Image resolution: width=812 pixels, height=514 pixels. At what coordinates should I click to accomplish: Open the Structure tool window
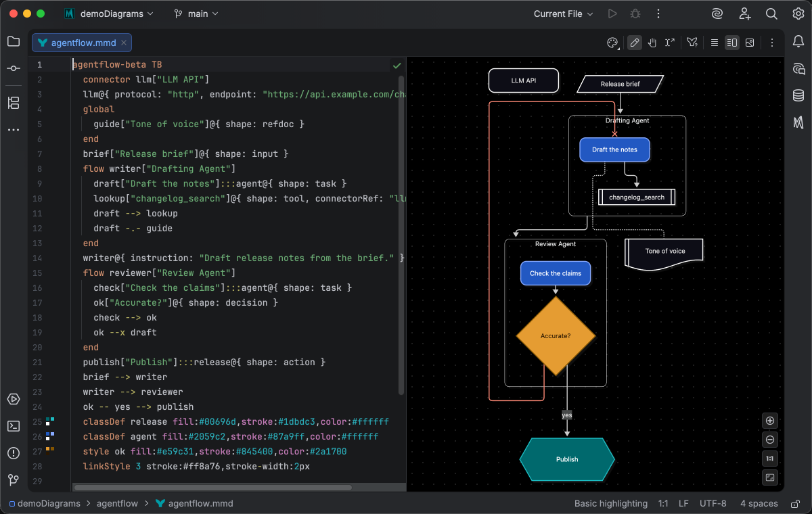click(x=14, y=103)
